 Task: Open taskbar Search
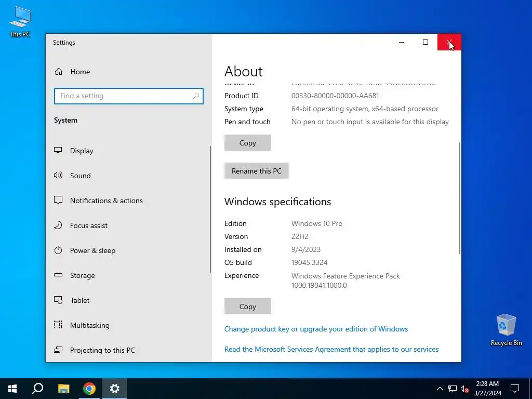tap(37, 389)
